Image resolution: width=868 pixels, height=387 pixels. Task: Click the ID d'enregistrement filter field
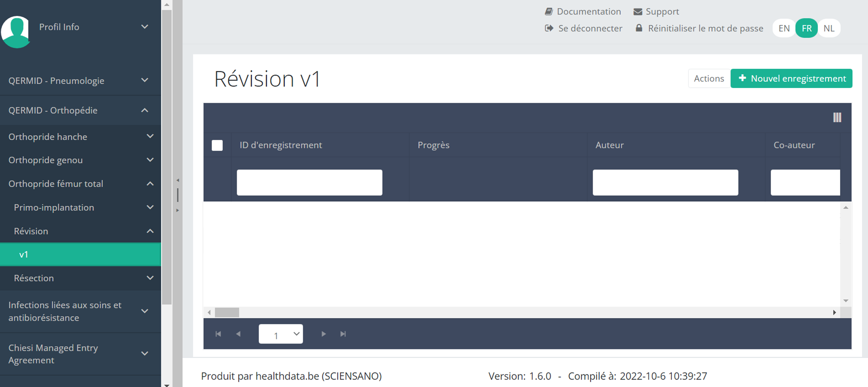click(309, 182)
